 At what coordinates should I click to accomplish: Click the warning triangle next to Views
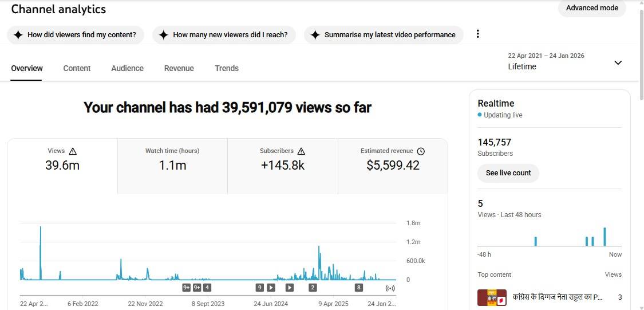pyautogui.click(x=73, y=151)
